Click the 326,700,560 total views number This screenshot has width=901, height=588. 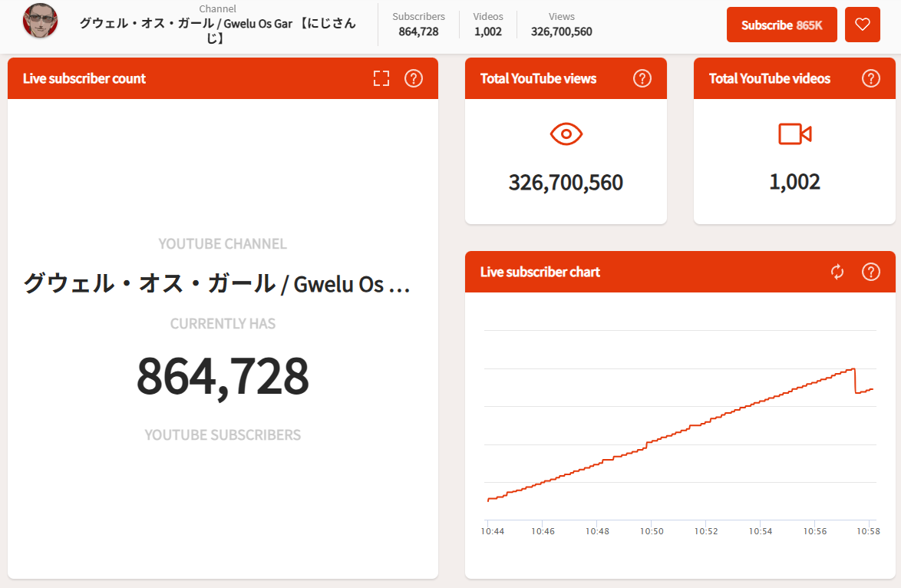[566, 183]
